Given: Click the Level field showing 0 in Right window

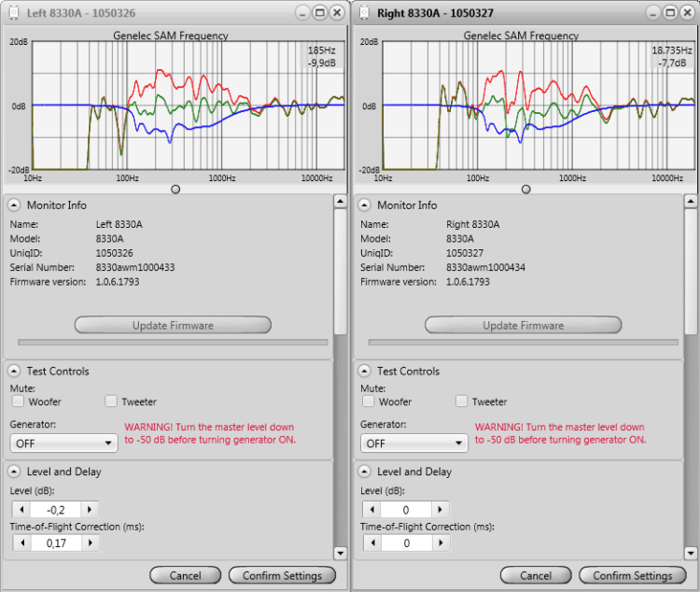Looking at the screenshot, I should (406, 509).
